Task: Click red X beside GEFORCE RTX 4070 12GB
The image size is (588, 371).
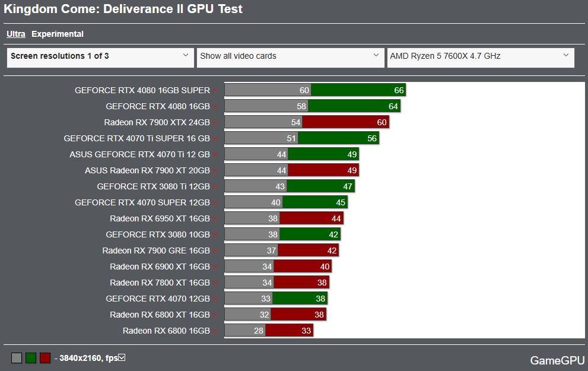Action: (x=215, y=299)
